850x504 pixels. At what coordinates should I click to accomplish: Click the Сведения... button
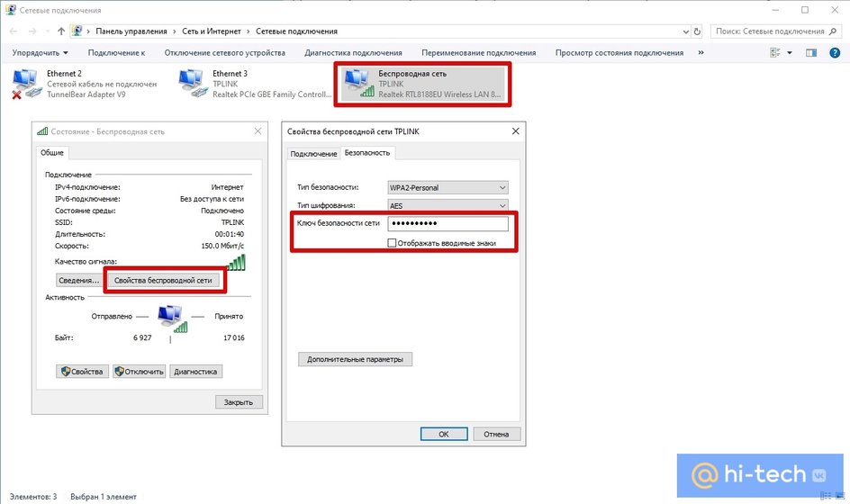(x=79, y=280)
